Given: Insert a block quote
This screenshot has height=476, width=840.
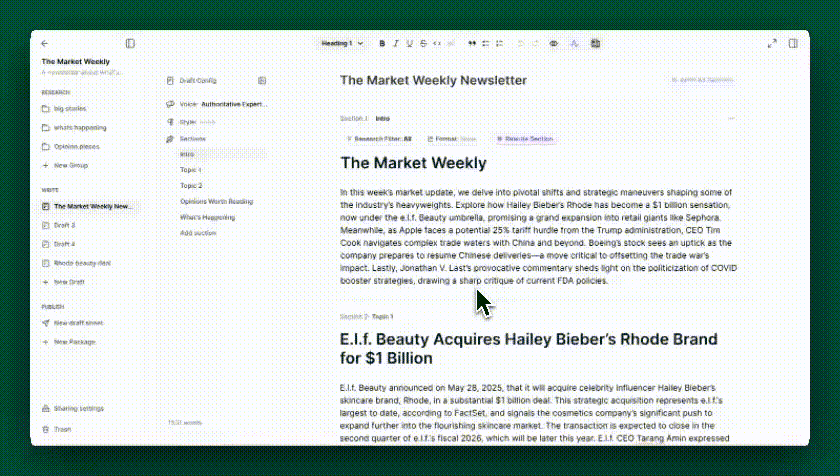Looking at the screenshot, I should (x=472, y=43).
